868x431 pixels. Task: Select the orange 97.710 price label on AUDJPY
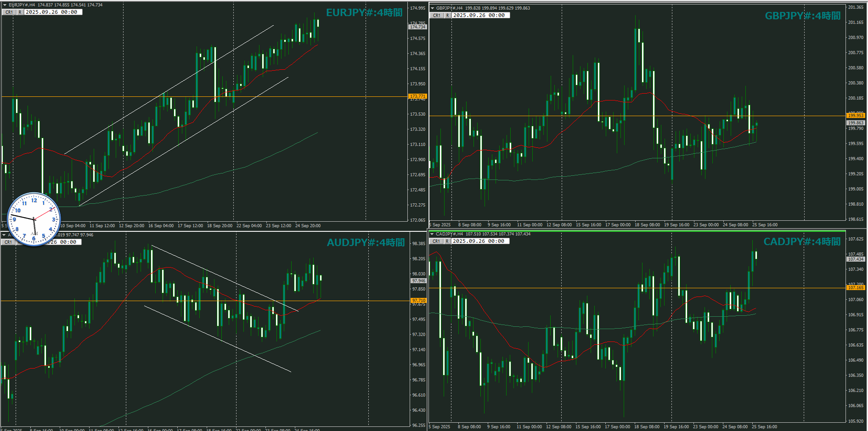click(418, 301)
